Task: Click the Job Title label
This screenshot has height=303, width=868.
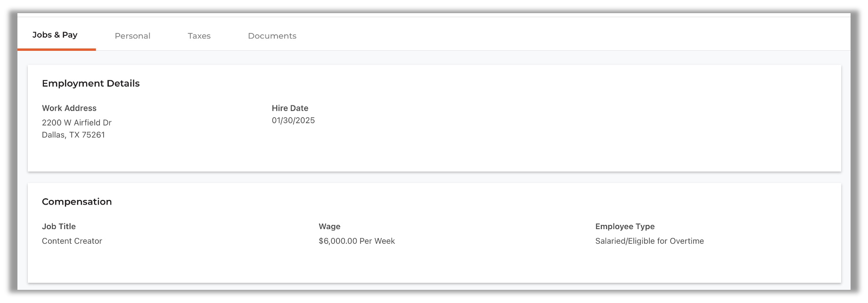Action: 58,226
